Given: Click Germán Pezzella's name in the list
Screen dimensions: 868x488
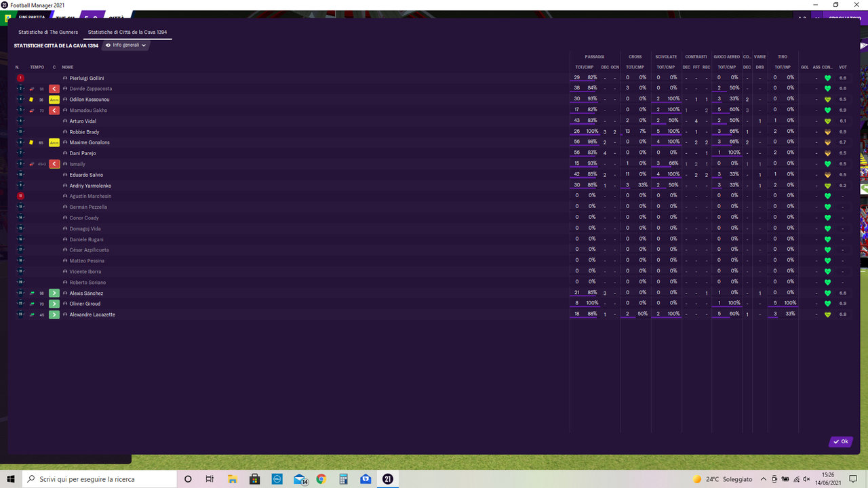Looking at the screenshot, I should (88, 207).
